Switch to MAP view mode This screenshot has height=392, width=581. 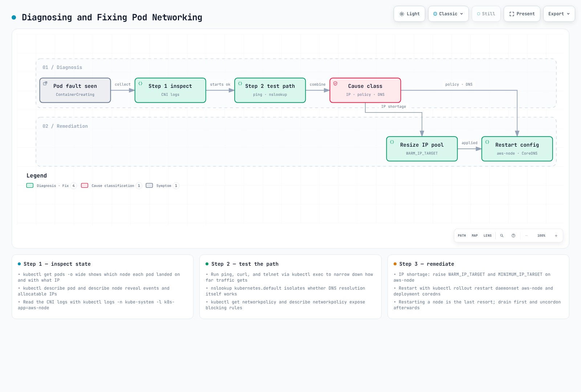click(475, 236)
